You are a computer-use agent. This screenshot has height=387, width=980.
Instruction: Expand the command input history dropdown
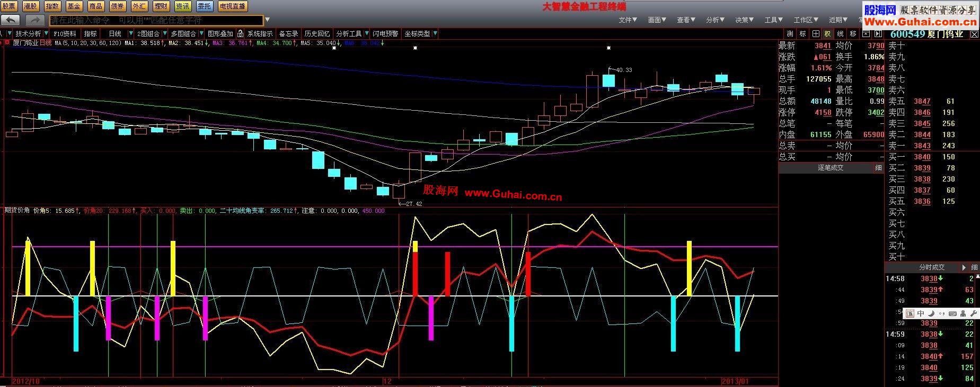coord(267,20)
